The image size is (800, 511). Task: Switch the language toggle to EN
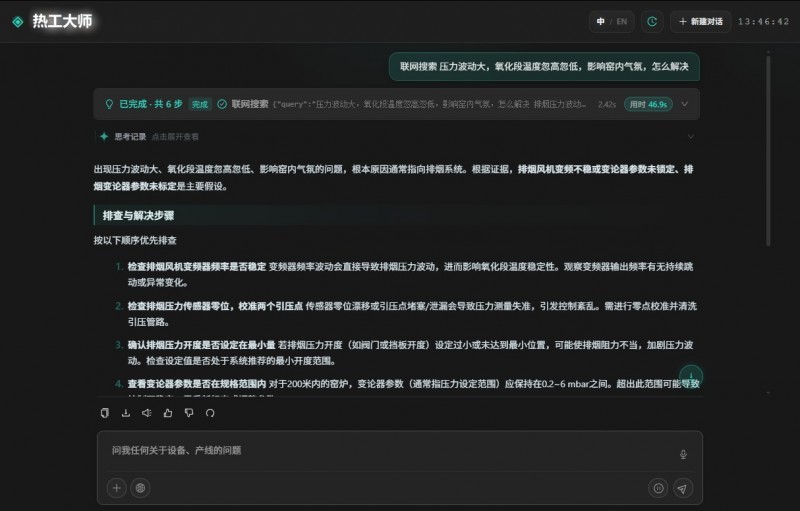pyautogui.click(x=621, y=21)
